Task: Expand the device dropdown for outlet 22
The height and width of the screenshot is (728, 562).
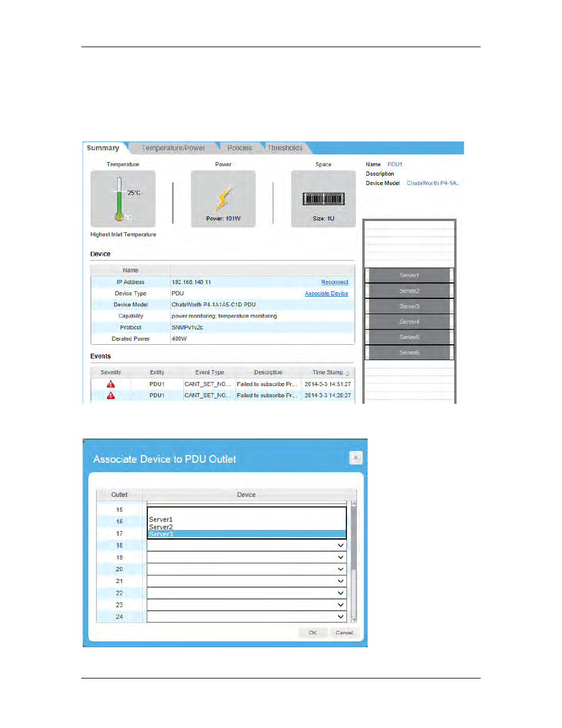Action: click(x=340, y=593)
